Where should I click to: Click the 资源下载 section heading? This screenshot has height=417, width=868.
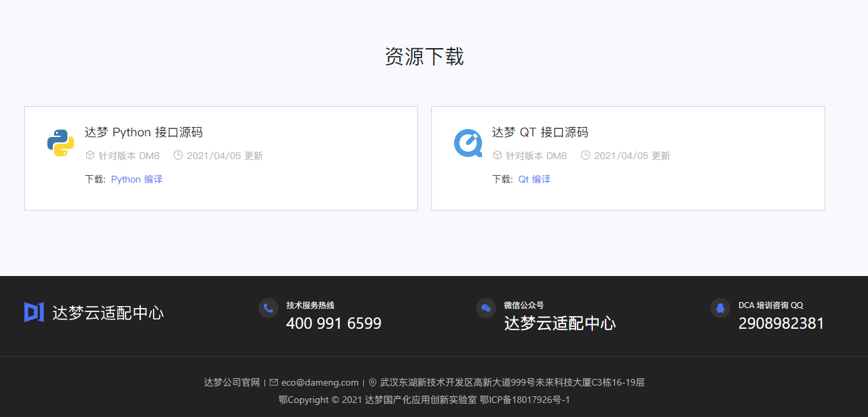pos(424,57)
